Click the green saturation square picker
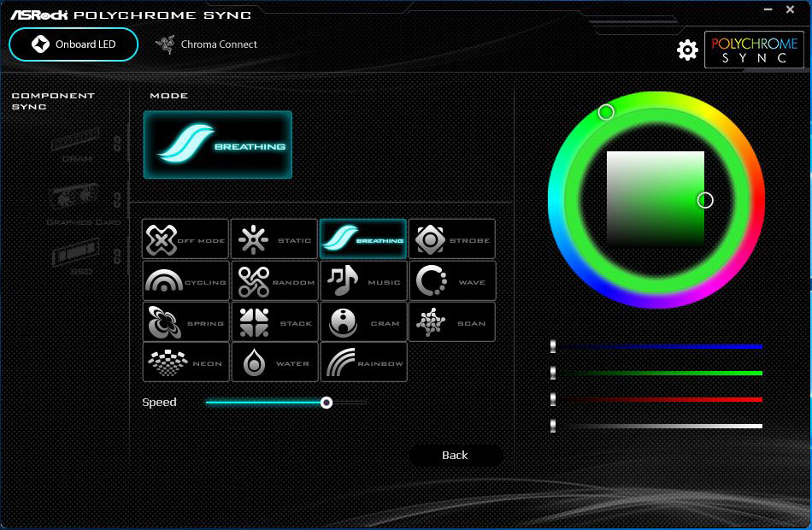 (x=655, y=199)
